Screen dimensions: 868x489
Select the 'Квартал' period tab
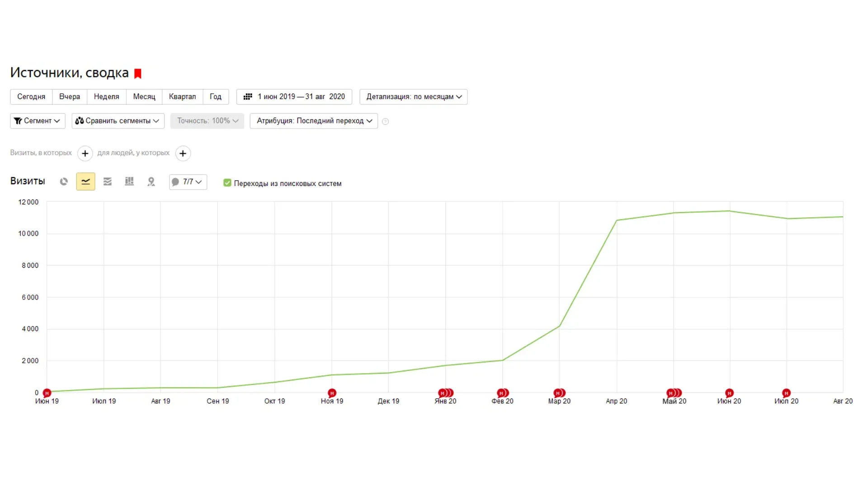point(182,97)
